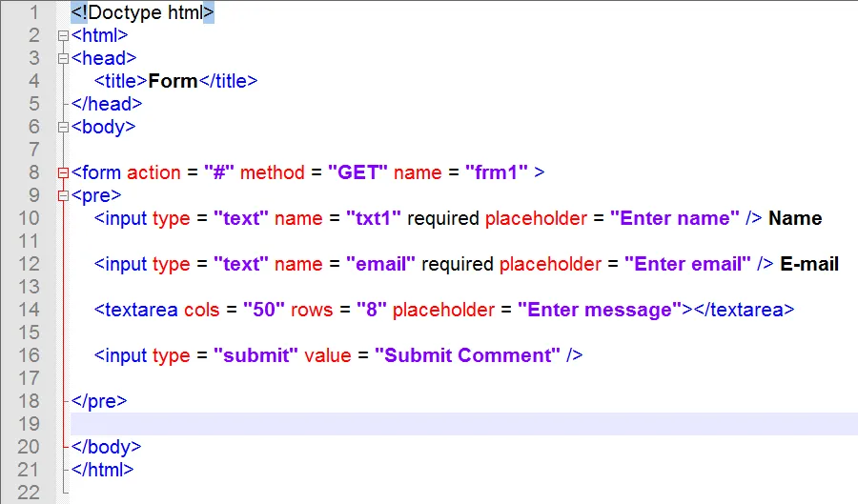Click the "Submit Comment" value string
This screenshot has height=504, width=858.
click(x=468, y=355)
